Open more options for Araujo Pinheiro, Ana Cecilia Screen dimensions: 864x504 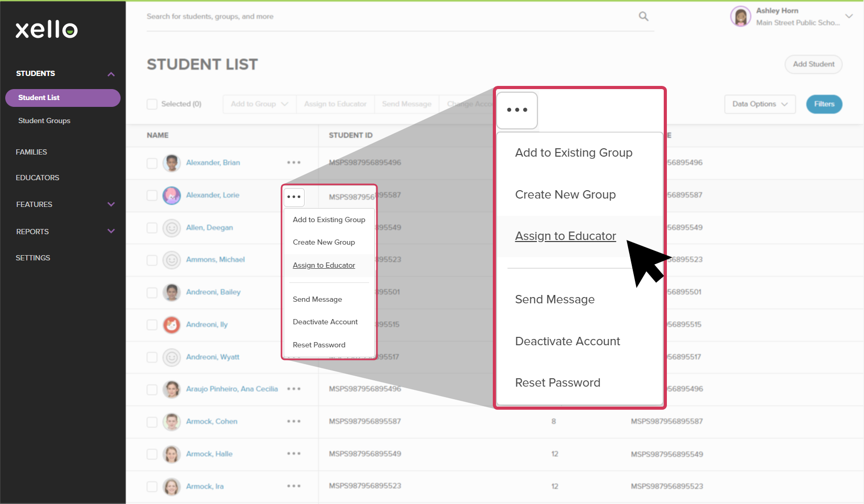294,389
